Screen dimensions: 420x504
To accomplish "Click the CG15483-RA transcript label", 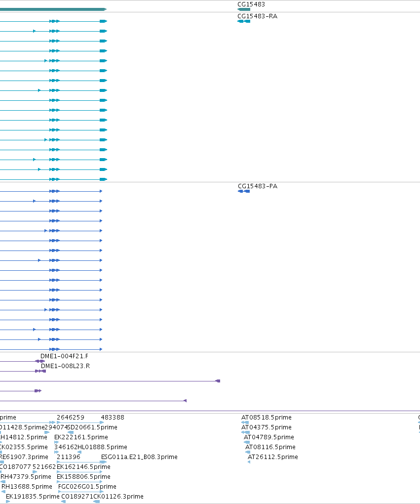I will coord(257,16).
